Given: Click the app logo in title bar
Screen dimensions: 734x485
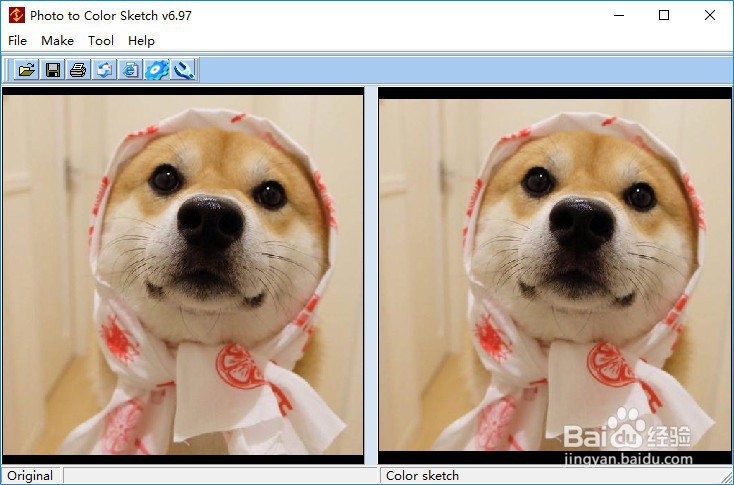Looking at the screenshot, I should tap(16, 15).
